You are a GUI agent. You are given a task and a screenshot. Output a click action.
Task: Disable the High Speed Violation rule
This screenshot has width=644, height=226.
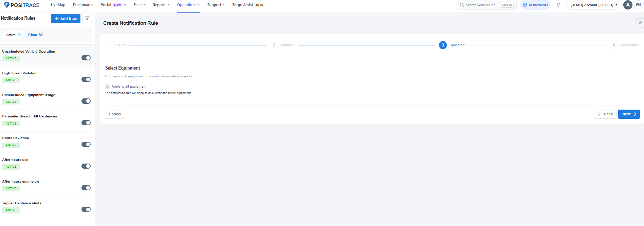(x=86, y=79)
